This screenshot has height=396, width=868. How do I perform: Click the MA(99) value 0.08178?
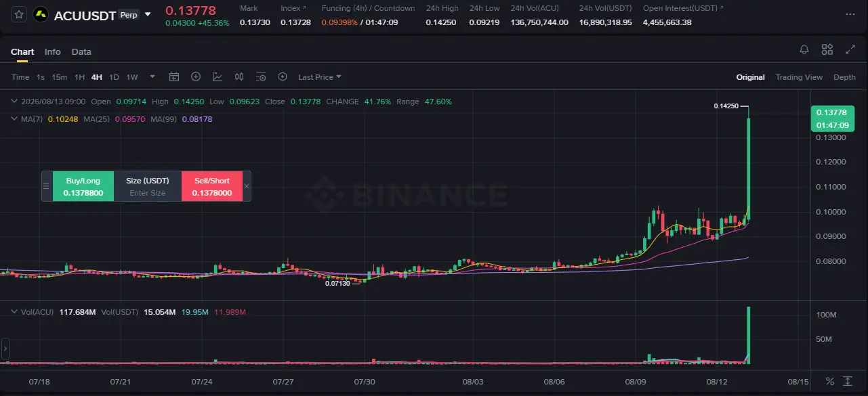coord(197,119)
